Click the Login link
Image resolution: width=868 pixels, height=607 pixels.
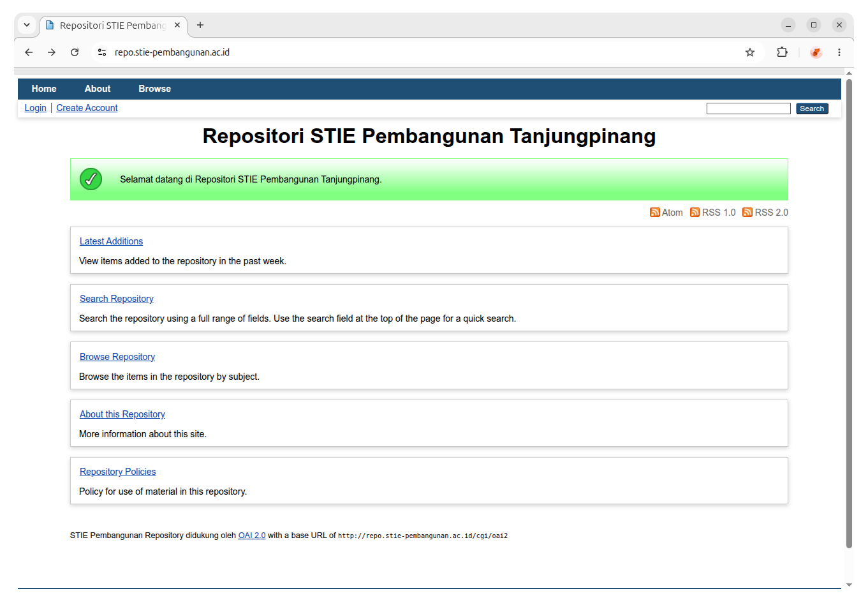pyautogui.click(x=36, y=108)
